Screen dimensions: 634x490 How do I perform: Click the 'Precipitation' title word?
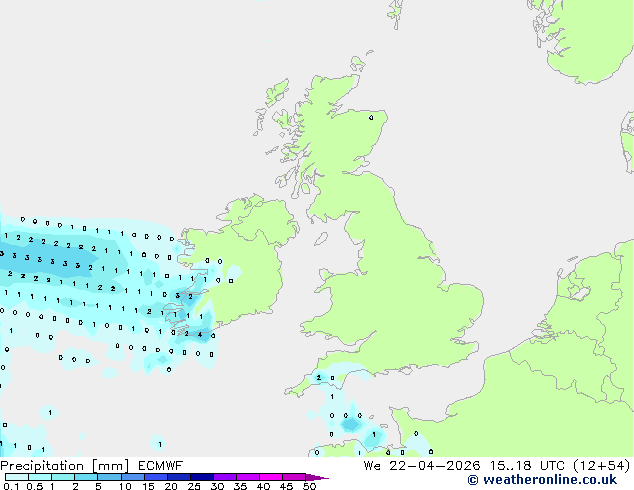[42, 466]
